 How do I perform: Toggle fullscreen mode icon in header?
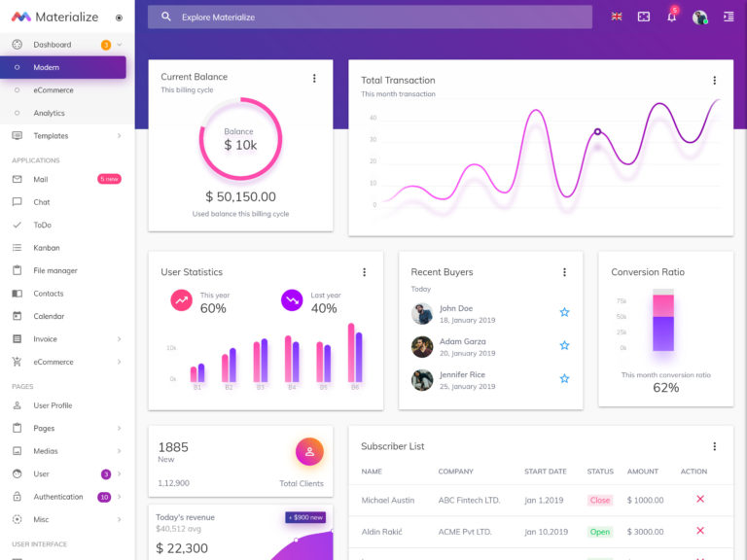[644, 17]
